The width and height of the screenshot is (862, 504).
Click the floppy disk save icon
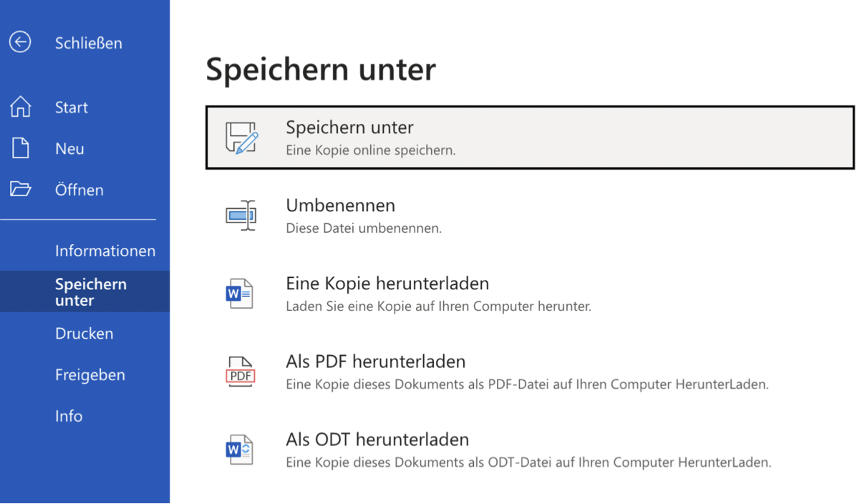pyautogui.click(x=241, y=137)
